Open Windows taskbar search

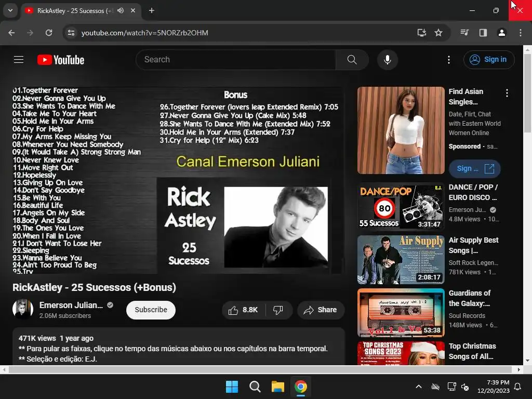pos(255,387)
